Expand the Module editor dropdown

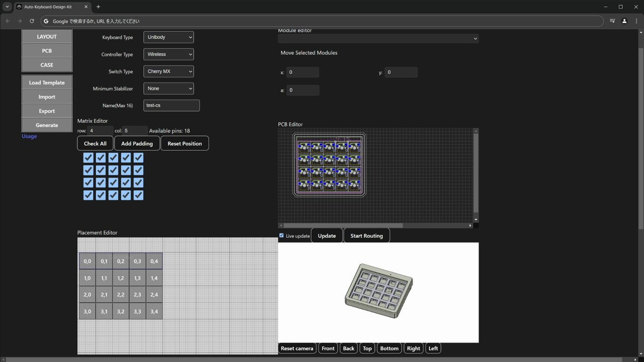click(x=378, y=38)
